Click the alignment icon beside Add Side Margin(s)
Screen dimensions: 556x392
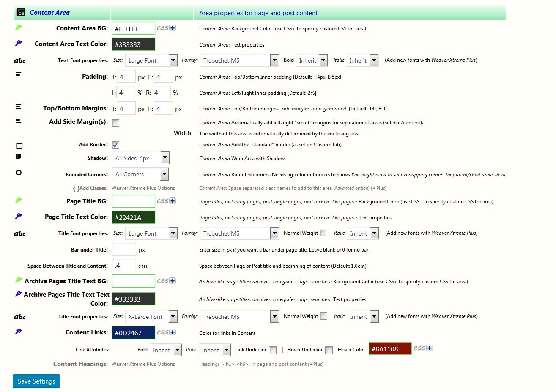(x=19, y=120)
